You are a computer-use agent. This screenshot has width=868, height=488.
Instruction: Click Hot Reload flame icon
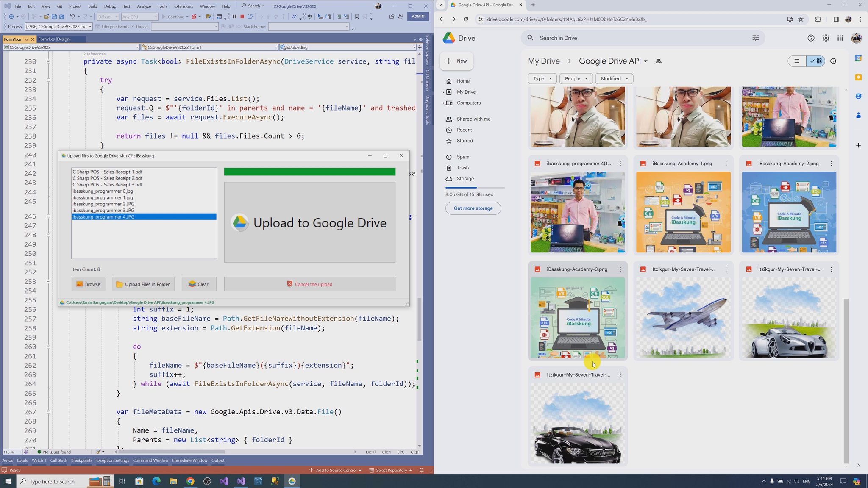click(194, 17)
